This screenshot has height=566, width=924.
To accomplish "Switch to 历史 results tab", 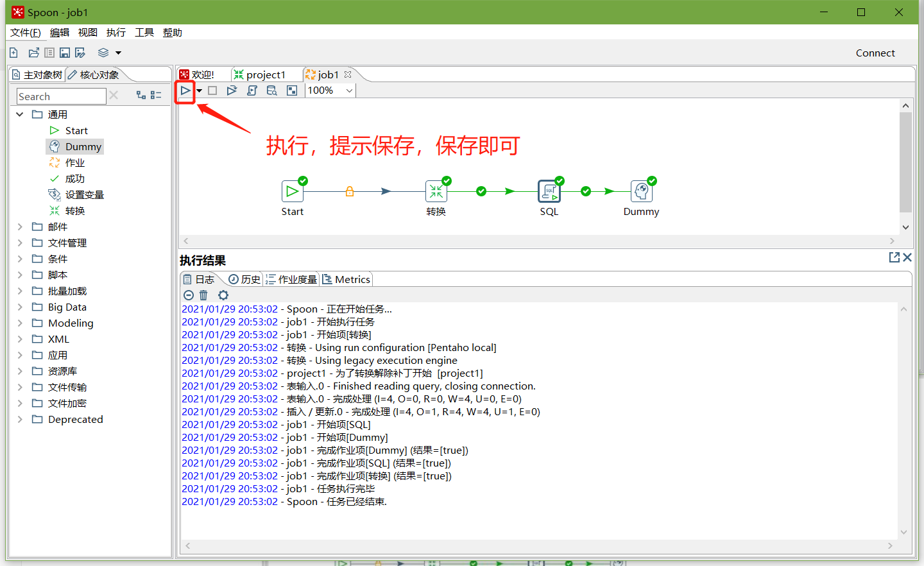I will pyautogui.click(x=244, y=279).
